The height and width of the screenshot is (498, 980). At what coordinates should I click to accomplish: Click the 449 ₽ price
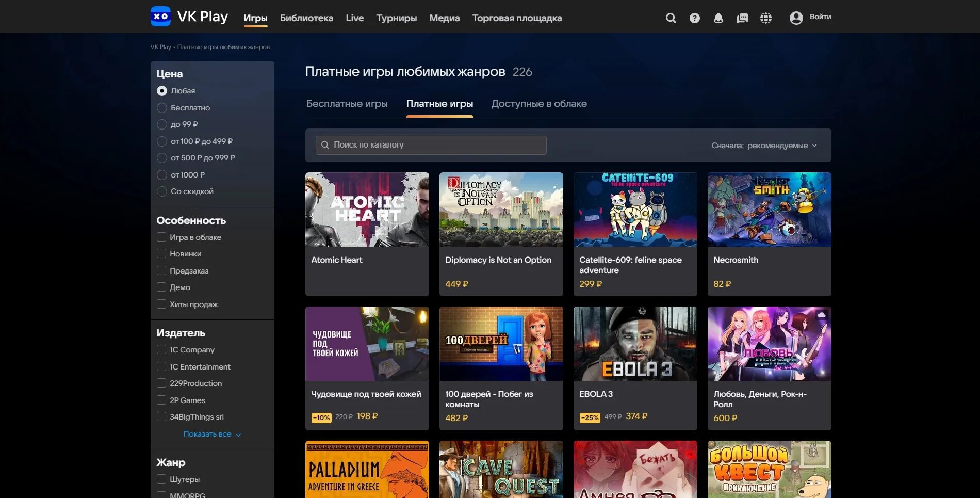(x=456, y=284)
